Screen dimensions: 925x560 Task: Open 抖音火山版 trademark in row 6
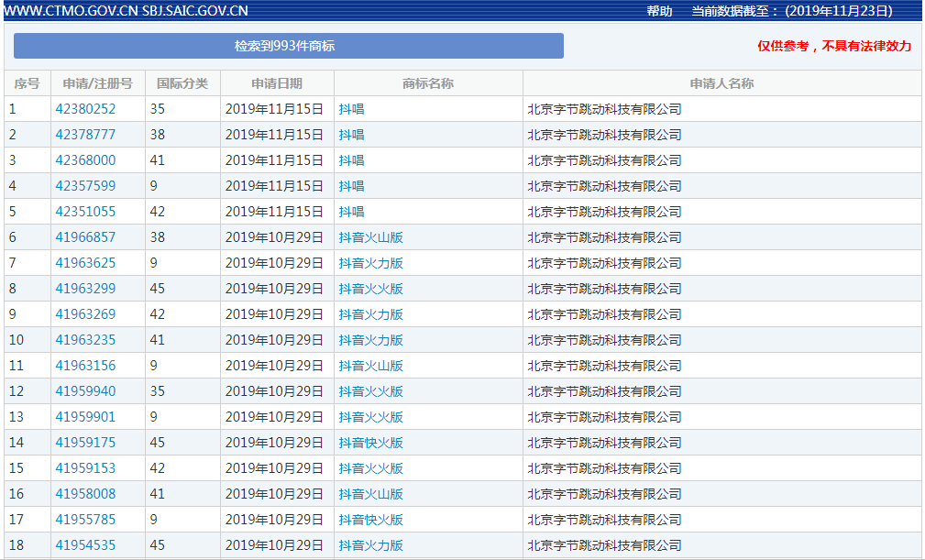click(x=371, y=237)
